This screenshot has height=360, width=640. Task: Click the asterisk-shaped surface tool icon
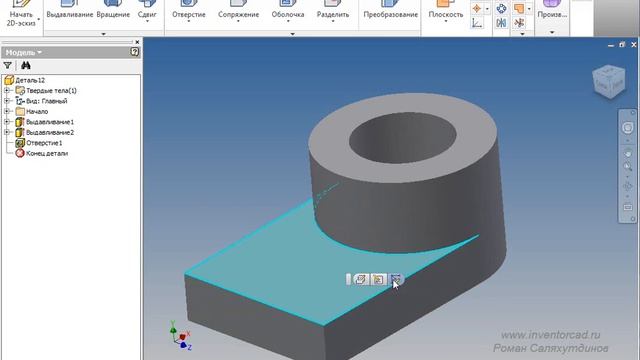519,23
